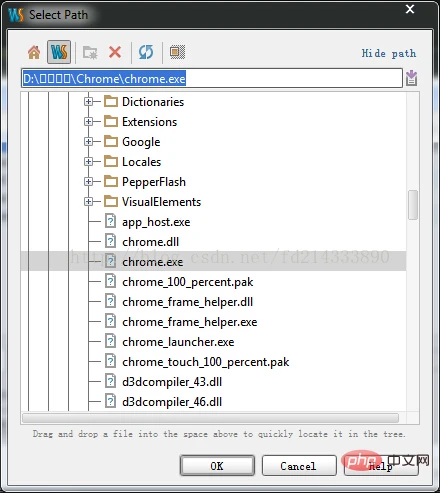Click the path history icon beside path field
This screenshot has height=493, width=440.
click(411, 78)
